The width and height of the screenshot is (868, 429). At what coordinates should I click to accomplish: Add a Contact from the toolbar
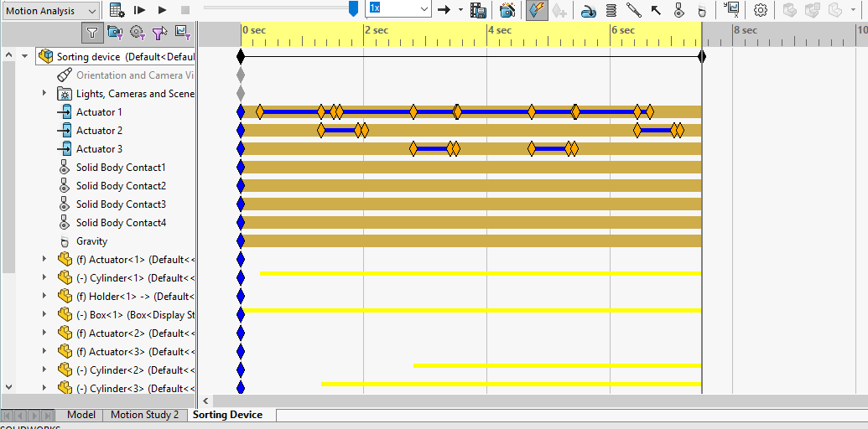679,9
